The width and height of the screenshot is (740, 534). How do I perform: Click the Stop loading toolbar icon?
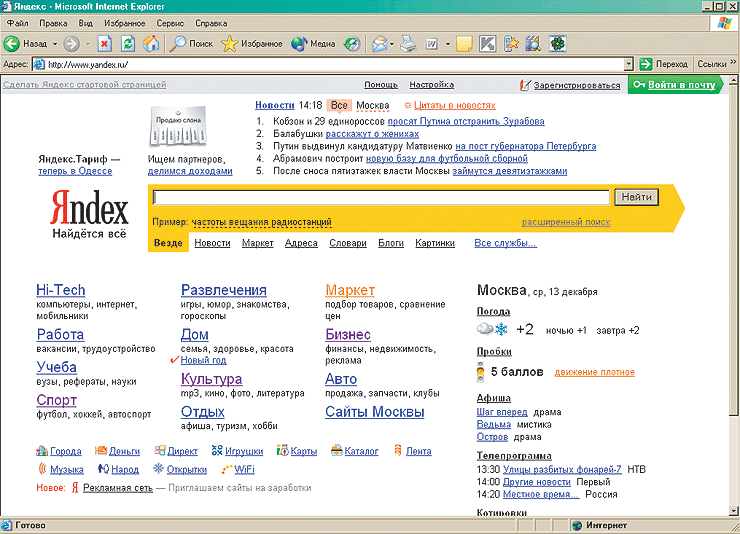tap(104, 44)
